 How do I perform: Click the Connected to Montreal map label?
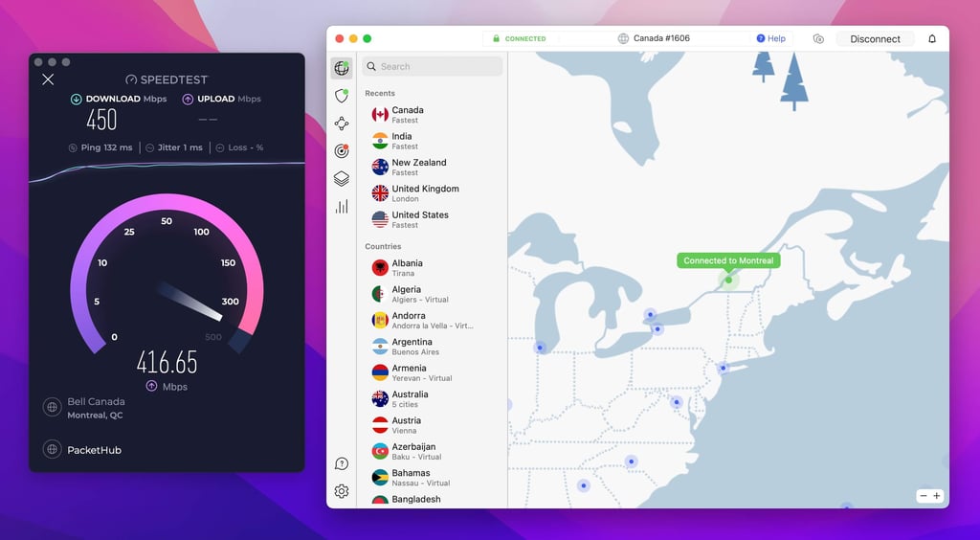728,260
